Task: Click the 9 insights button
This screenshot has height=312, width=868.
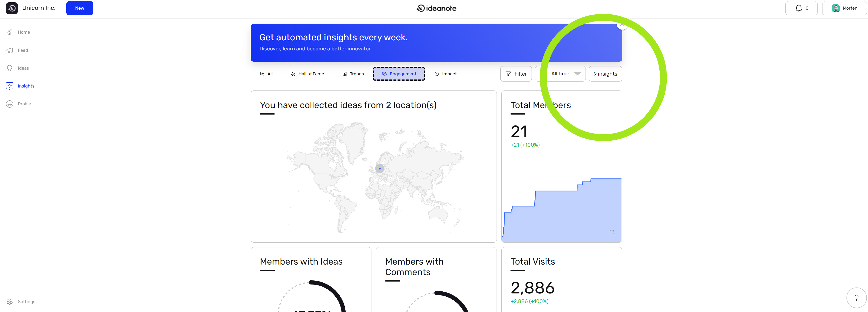Action: (605, 74)
